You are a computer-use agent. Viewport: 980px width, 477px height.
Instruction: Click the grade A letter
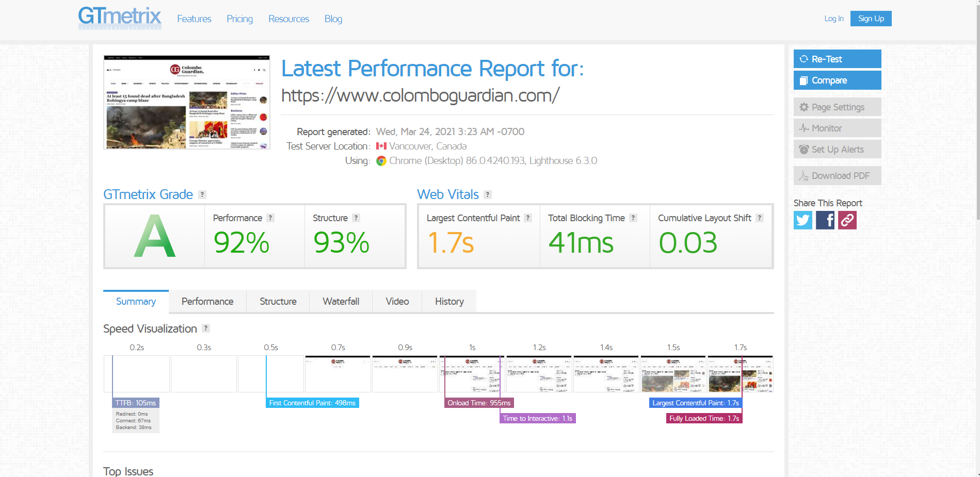coord(155,236)
